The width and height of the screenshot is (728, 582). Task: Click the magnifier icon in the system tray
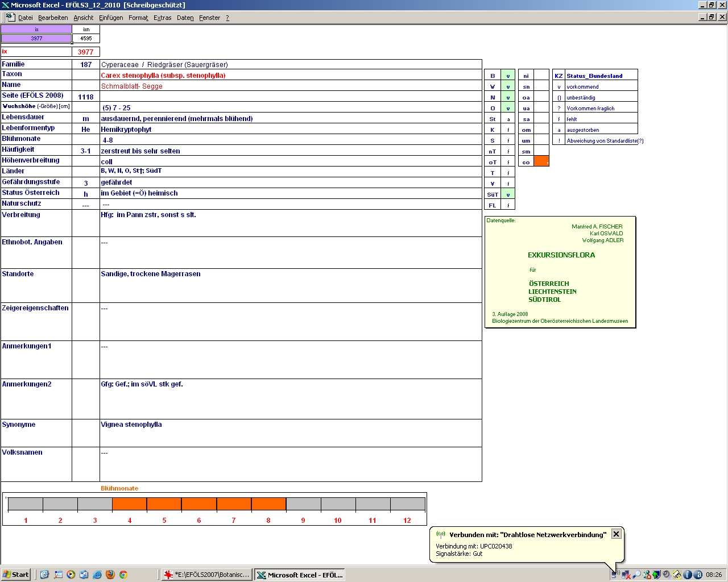(x=636, y=575)
